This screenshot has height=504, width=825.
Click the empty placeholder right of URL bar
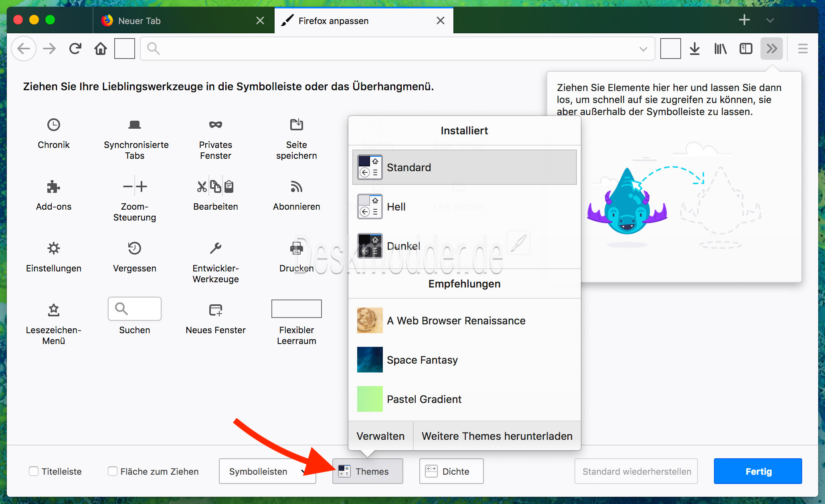coord(671,49)
